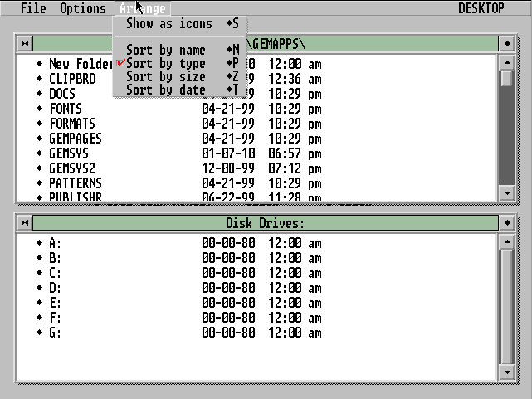This screenshot has width=532, height=399.
Task: Click full-size diamond box of Disk Drives window
Action: coord(507,223)
